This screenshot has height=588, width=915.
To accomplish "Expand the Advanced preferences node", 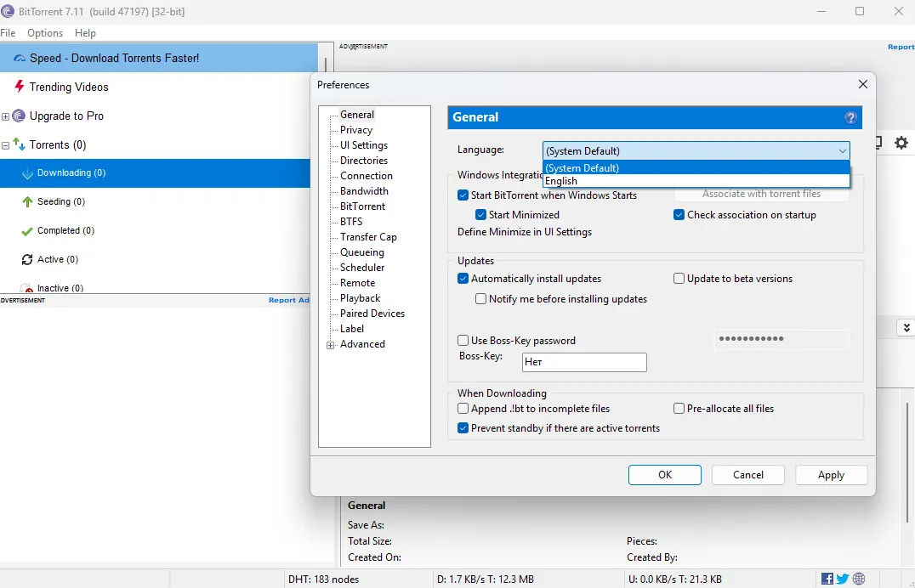I will tap(330, 344).
